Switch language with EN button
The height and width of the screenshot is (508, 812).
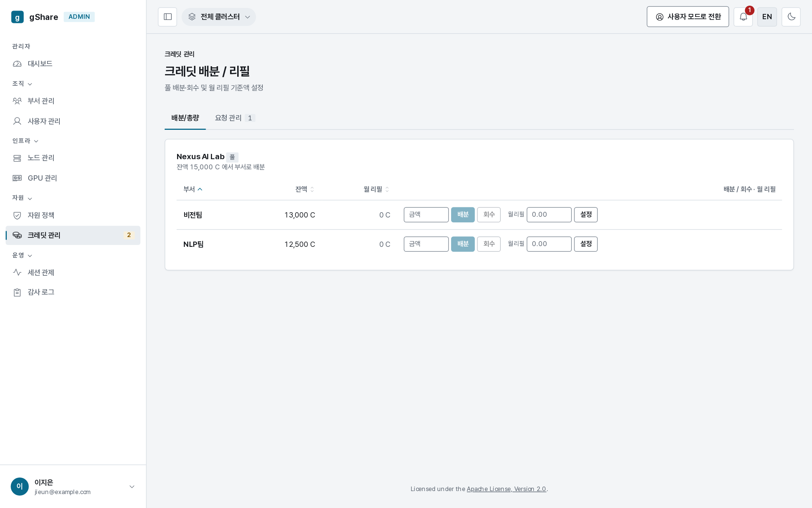click(767, 17)
